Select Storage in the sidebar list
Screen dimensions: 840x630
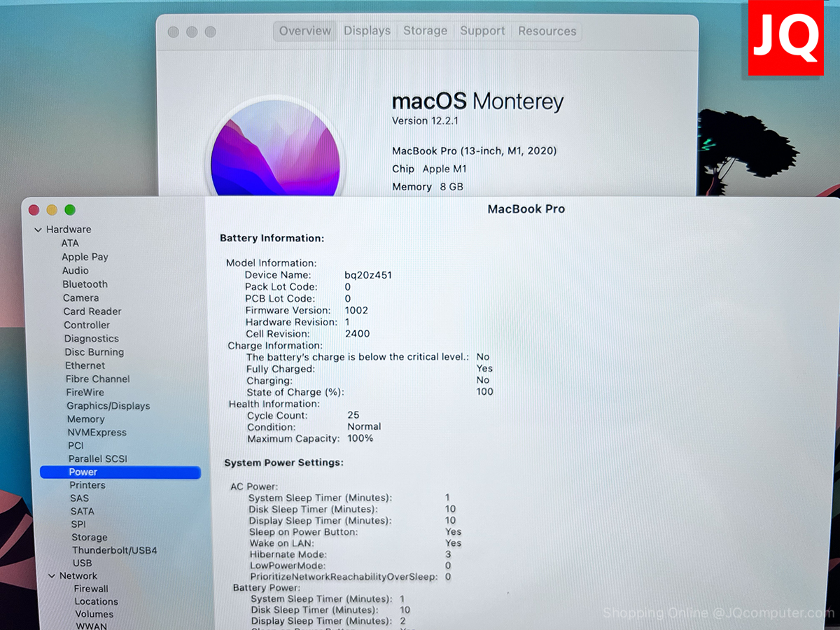point(90,538)
